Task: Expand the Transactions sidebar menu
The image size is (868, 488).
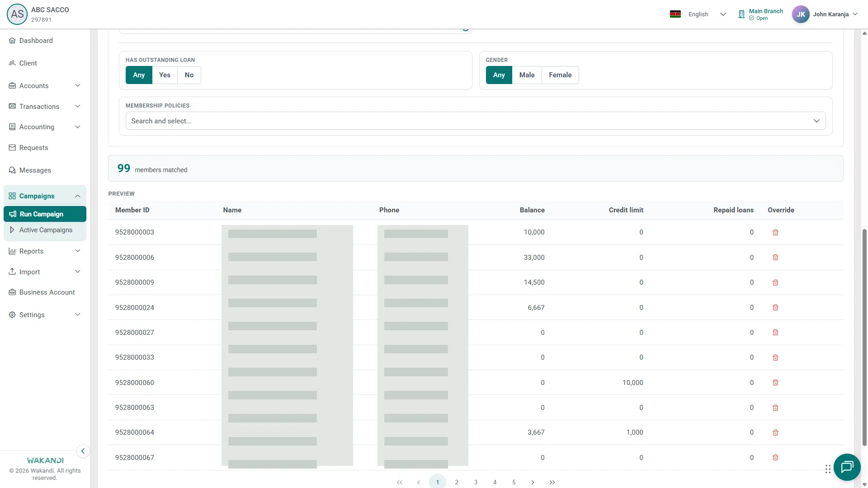Action: point(45,106)
